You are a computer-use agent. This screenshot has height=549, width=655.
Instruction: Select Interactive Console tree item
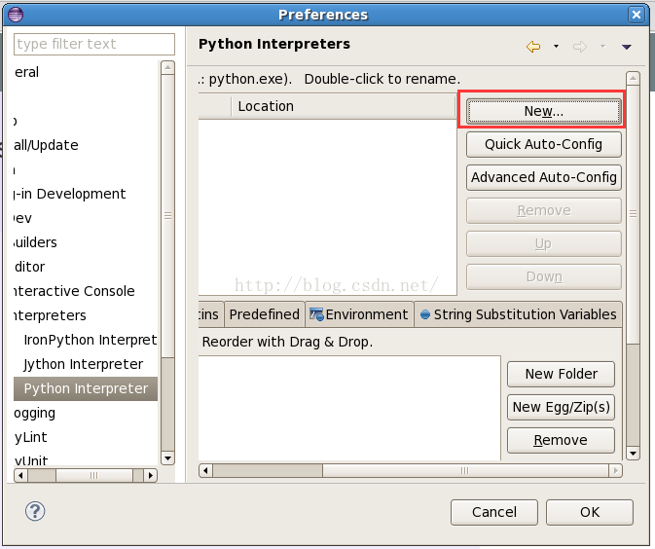[x=74, y=291]
